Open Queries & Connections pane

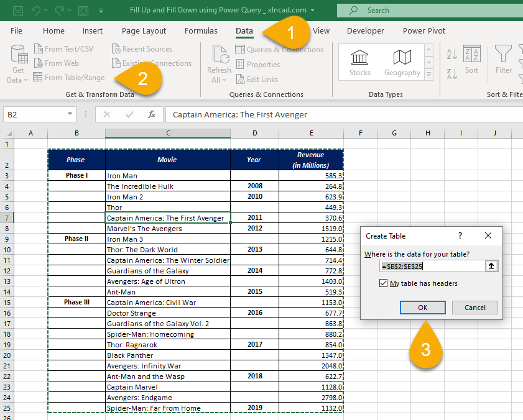click(x=279, y=49)
